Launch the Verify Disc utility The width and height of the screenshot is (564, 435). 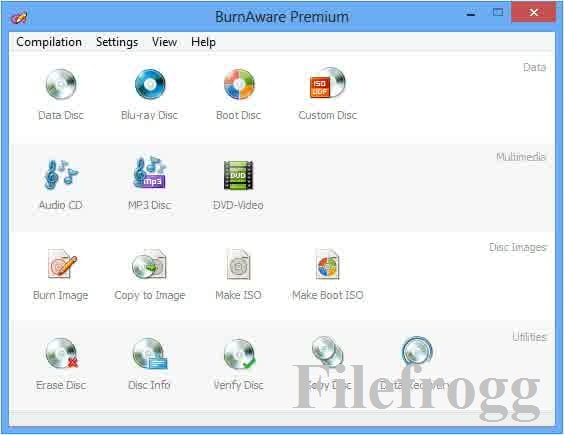[x=238, y=364]
